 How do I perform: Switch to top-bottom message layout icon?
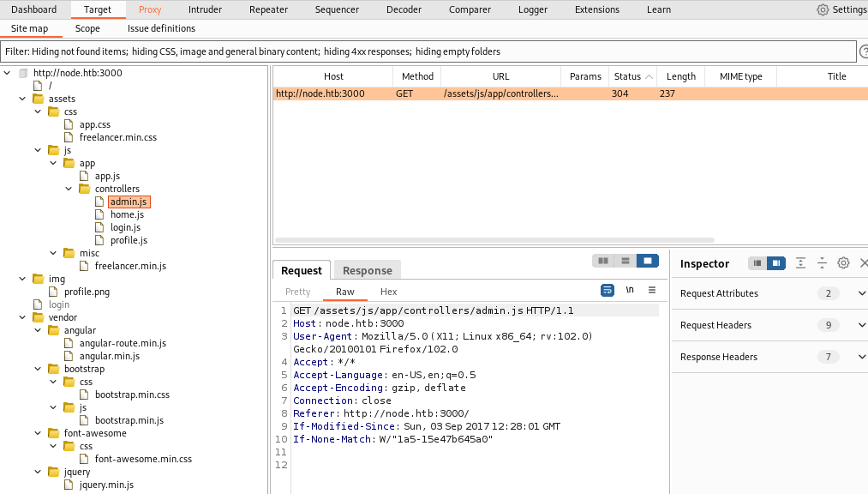(626, 261)
